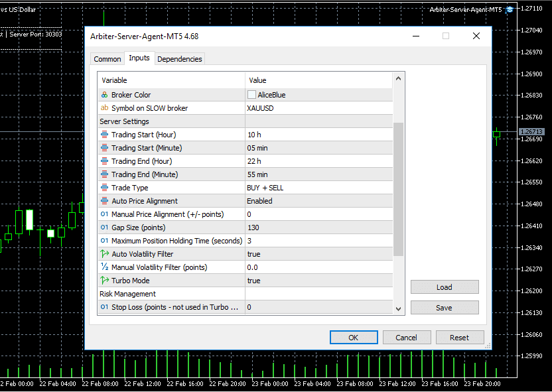
Task: Open the Dependencies tab
Action: [180, 59]
